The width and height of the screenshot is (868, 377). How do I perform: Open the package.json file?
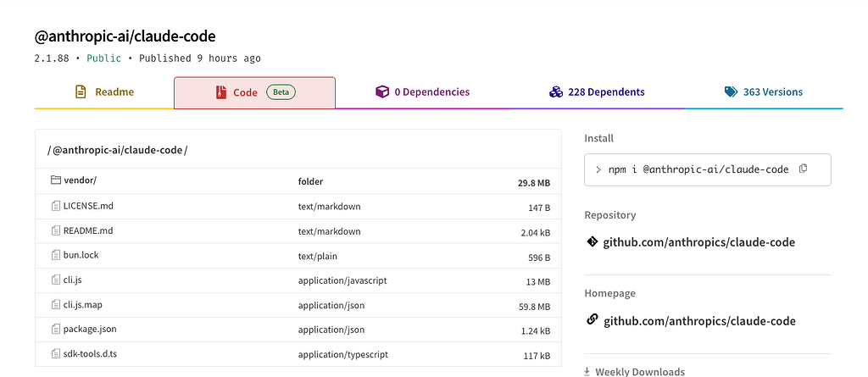(x=90, y=330)
